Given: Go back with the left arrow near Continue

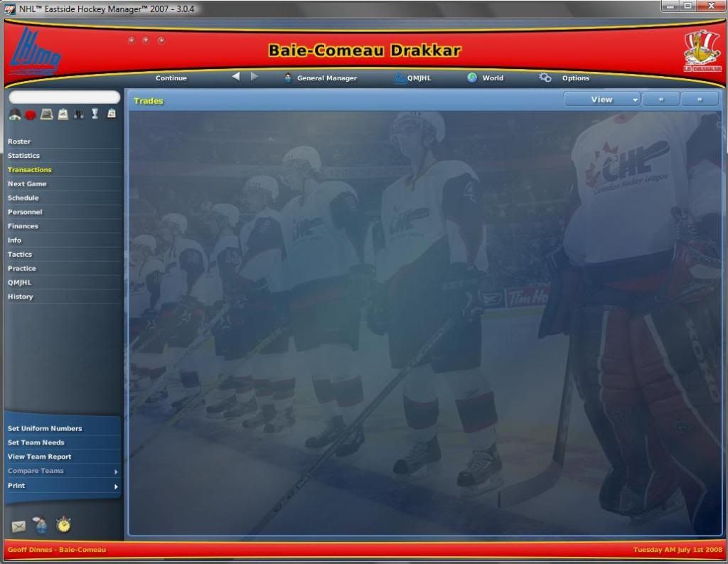Looking at the screenshot, I should 236,77.
